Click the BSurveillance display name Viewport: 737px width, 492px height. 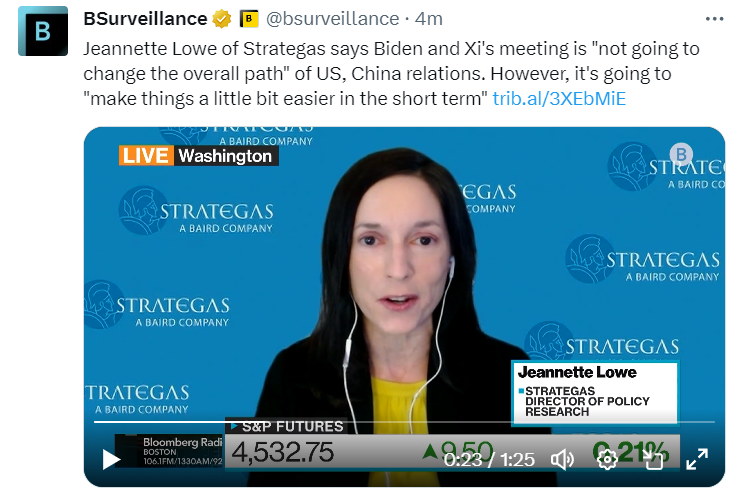pyautogui.click(x=145, y=19)
